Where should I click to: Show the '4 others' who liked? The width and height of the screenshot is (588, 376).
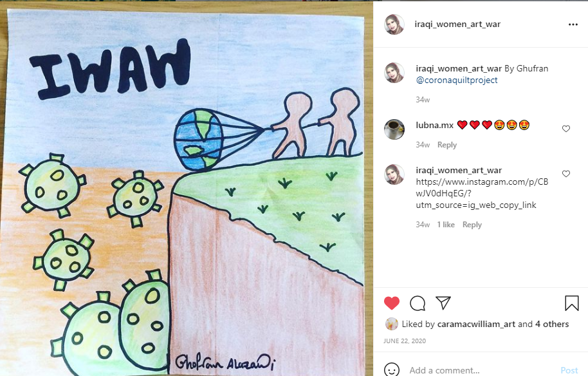(x=552, y=324)
